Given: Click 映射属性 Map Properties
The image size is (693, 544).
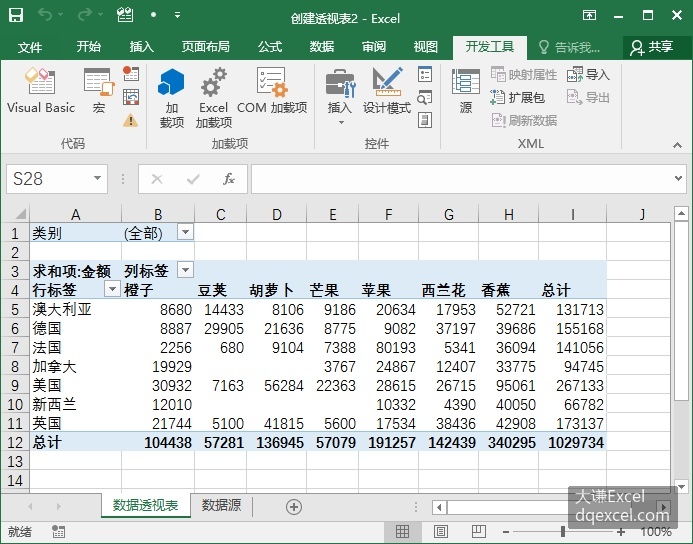Looking at the screenshot, I should click(524, 74).
